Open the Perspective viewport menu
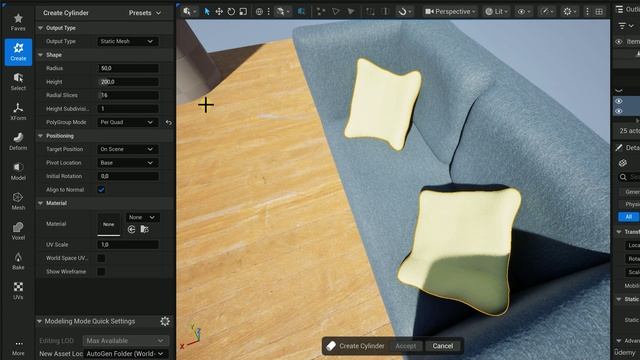640x360 pixels. point(450,12)
